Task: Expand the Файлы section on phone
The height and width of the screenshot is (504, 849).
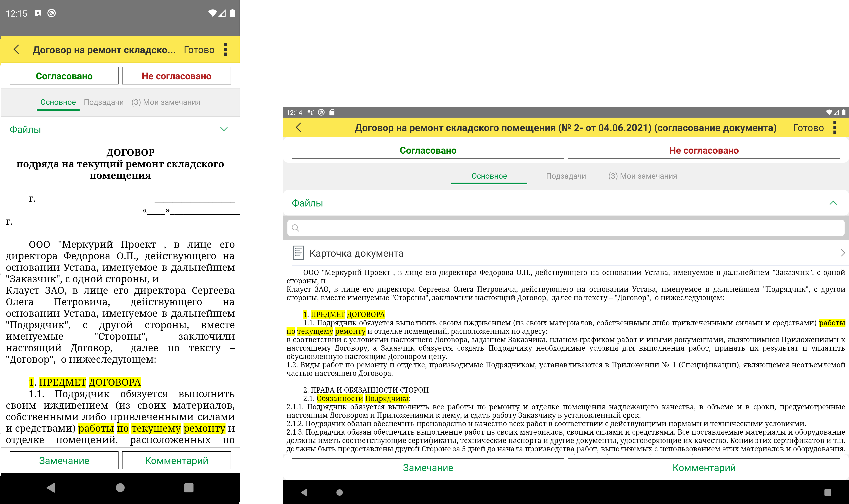Action: point(224,129)
